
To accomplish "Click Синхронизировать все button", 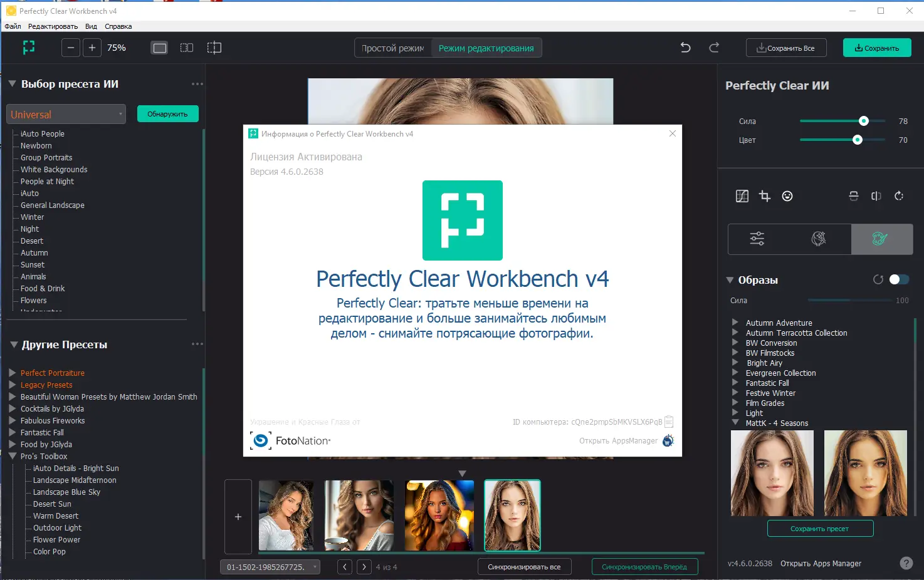I will point(524,567).
